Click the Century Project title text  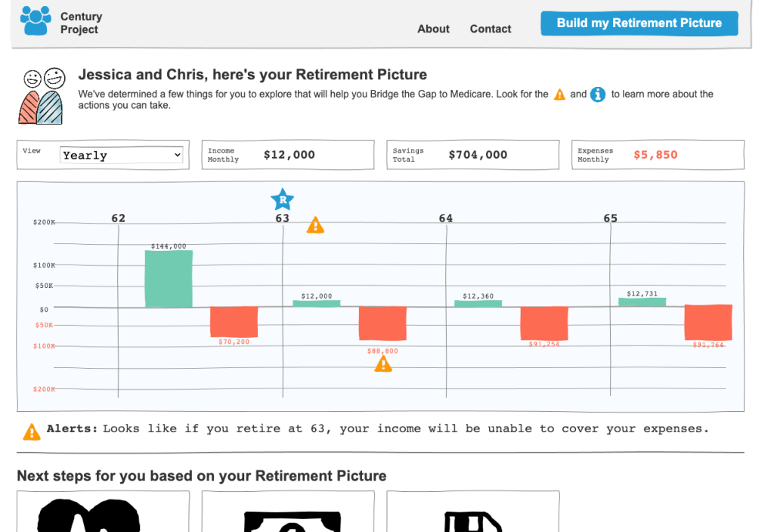coord(81,23)
